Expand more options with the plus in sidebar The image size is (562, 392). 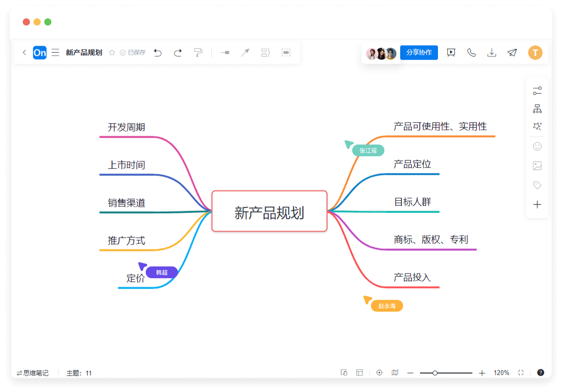coord(537,205)
